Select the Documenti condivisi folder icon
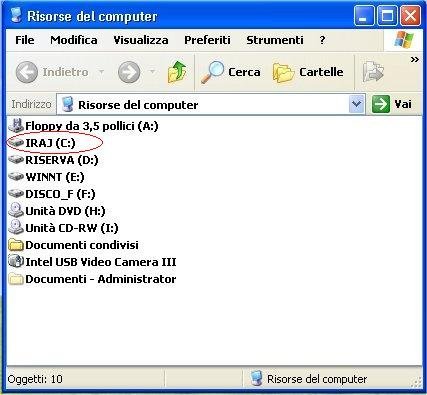Viewport: 427px width, 395px height. point(16,245)
